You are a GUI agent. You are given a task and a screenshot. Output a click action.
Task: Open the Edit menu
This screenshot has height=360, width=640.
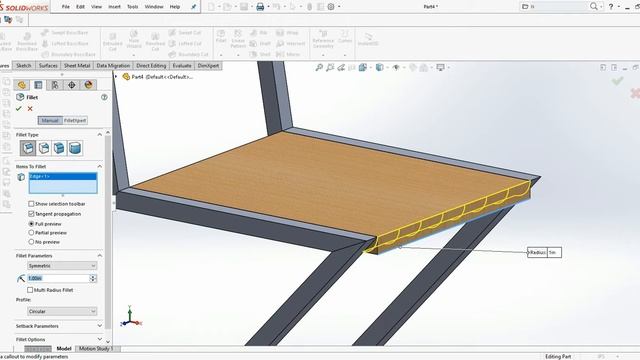coord(80,7)
